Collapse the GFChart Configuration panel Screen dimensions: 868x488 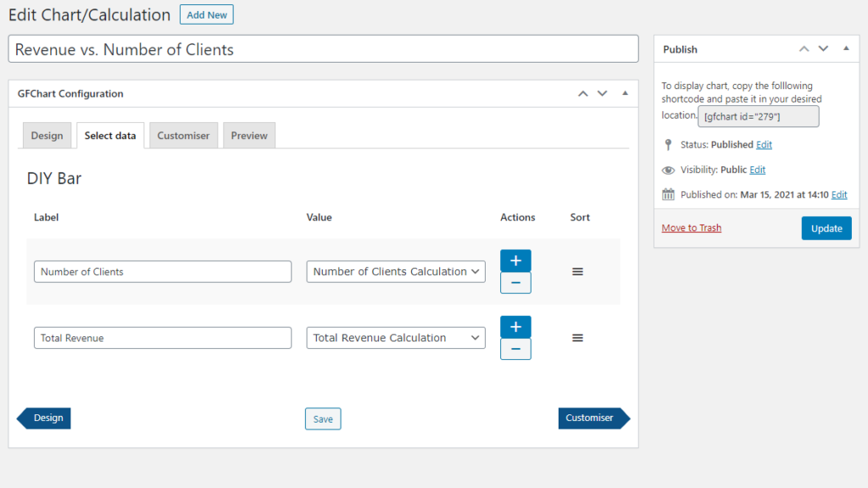pyautogui.click(x=625, y=94)
